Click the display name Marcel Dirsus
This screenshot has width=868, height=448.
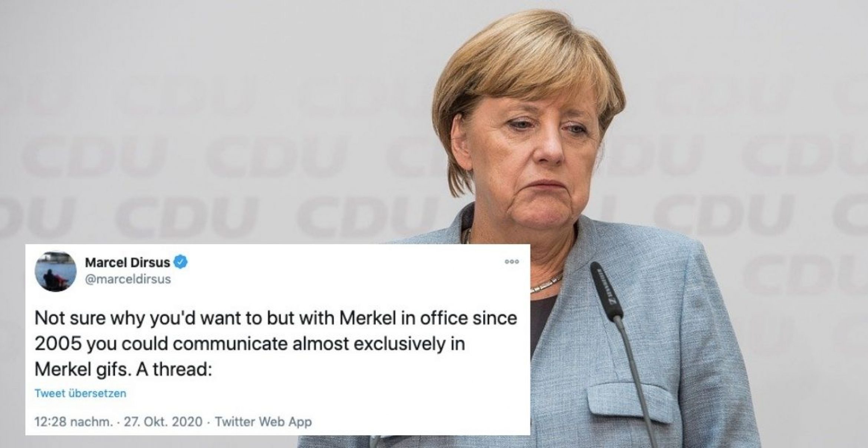(127, 263)
